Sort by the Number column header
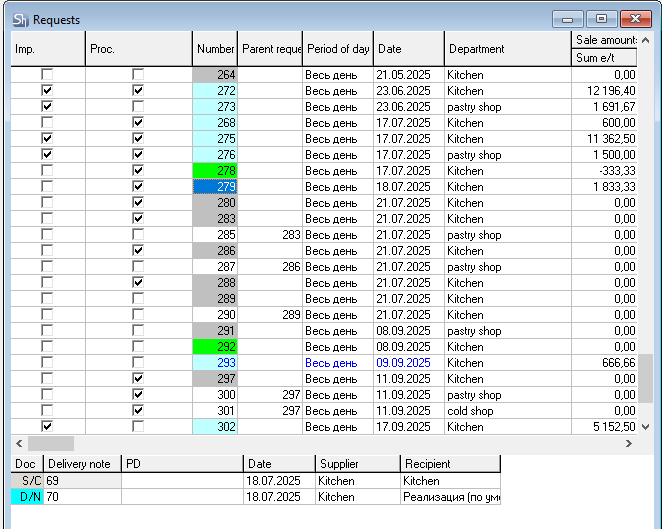 [x=215, y=49]
